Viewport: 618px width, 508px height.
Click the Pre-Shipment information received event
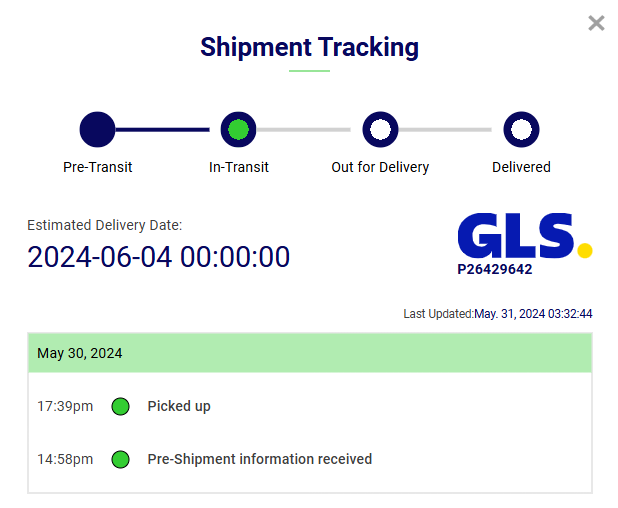(x=260, y=459)
